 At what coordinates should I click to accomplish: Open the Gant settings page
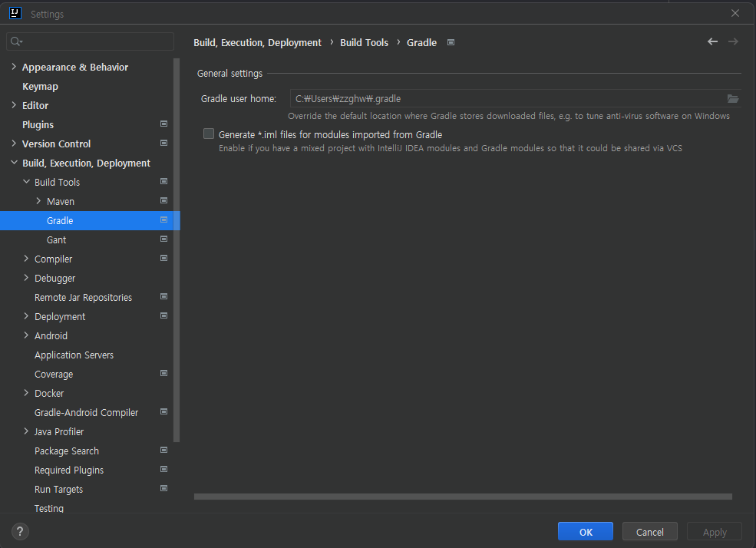click(56, 240)
